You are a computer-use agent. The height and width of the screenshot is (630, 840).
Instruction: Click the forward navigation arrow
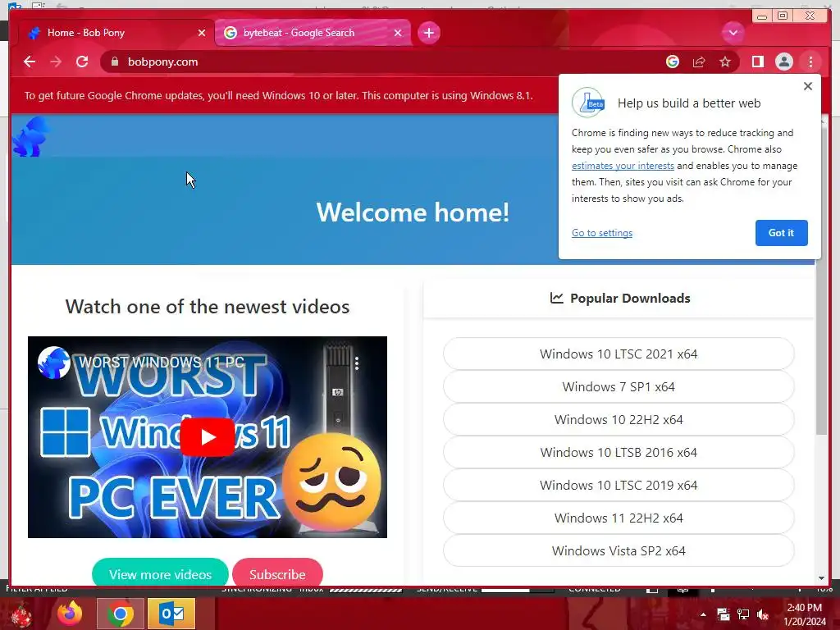[x=56, y=62]
